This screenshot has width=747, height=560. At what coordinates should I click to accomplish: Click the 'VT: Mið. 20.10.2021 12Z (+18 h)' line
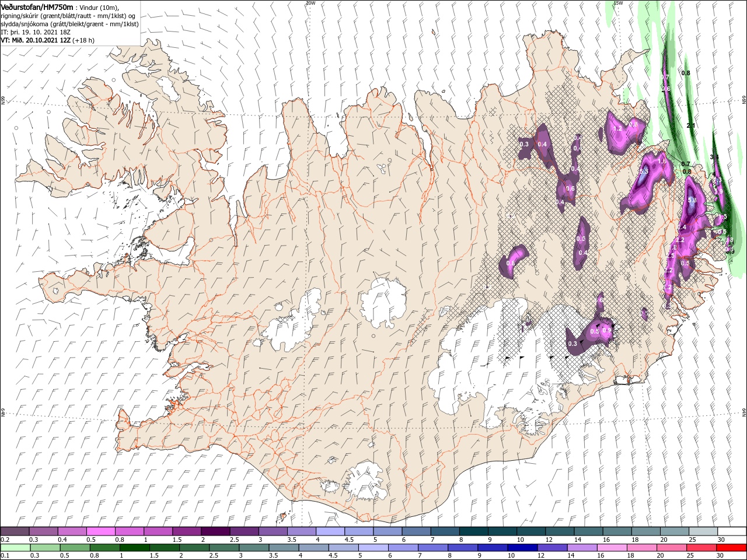(x=48, y=40)
